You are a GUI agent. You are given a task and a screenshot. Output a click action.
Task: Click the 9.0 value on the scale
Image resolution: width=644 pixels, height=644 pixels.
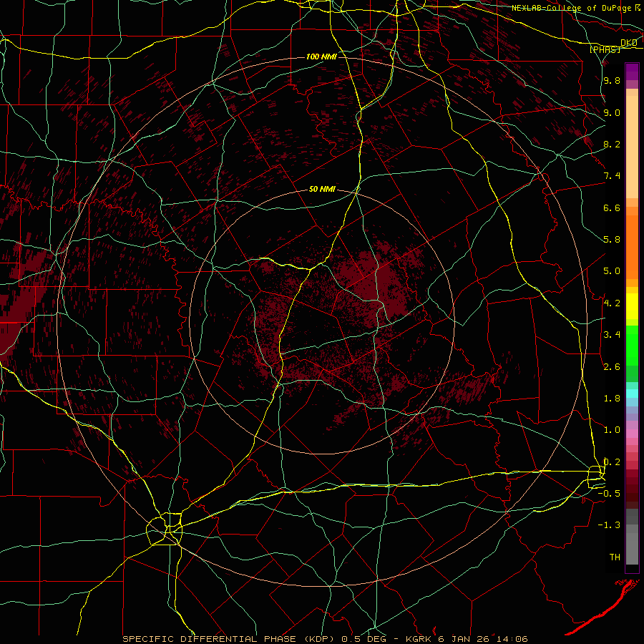pos(612,112)
